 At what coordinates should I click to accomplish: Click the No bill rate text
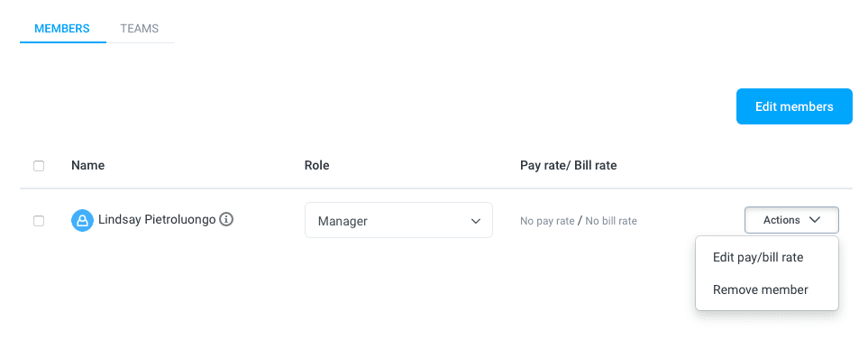pos(611,221)
